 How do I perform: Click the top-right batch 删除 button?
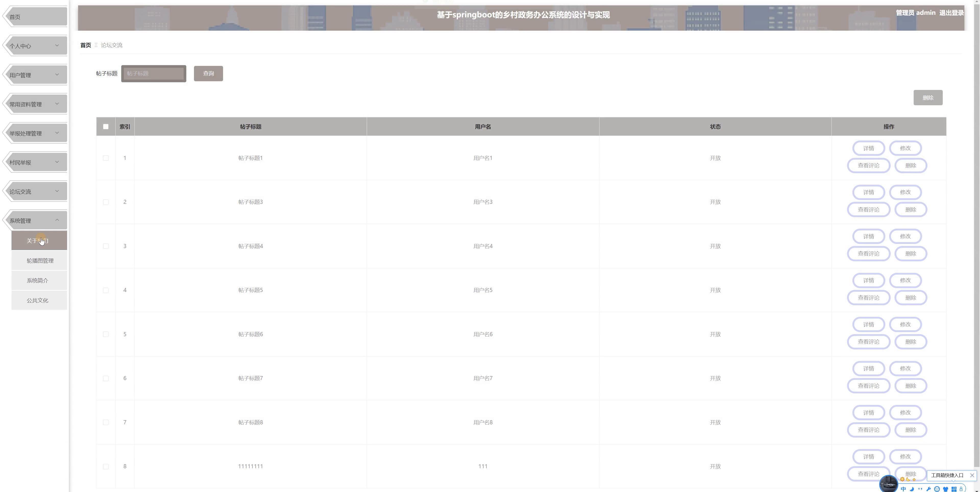(928, 98)
